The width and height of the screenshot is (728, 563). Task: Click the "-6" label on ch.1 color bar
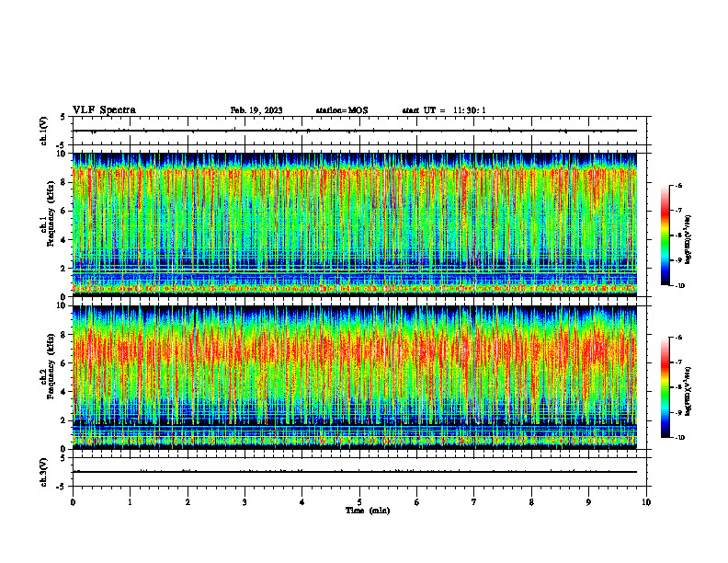(x=679, y=186)
